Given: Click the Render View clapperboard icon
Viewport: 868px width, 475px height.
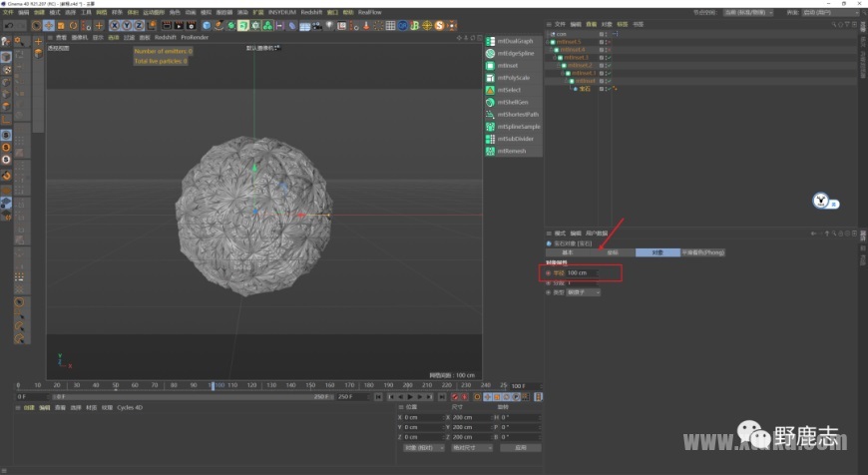Looking at the screenshot, I should 167,26.
